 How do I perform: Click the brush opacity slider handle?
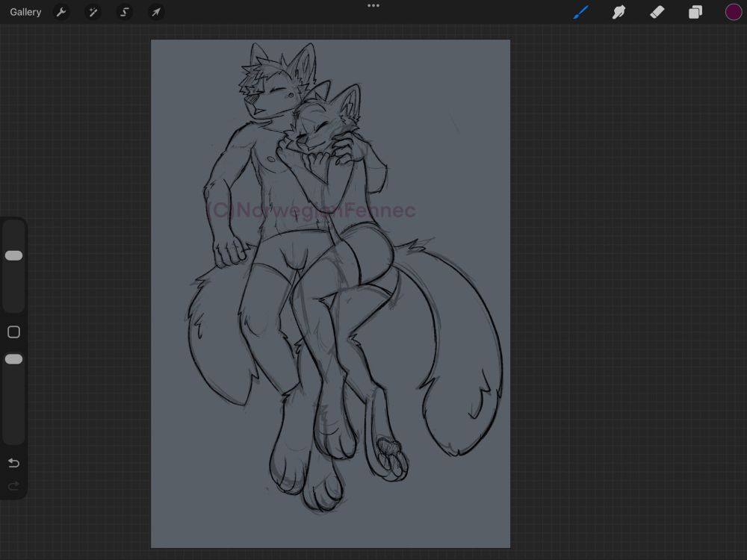(13, 359)
